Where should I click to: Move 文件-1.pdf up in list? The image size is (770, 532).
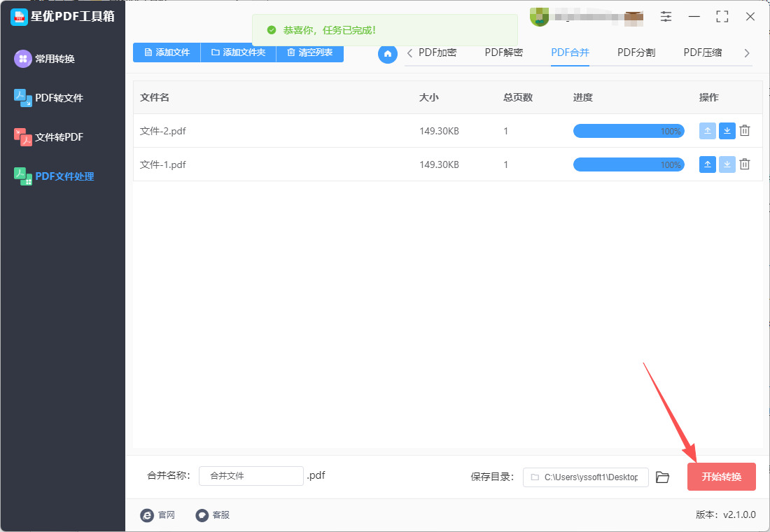coord(707,164)
